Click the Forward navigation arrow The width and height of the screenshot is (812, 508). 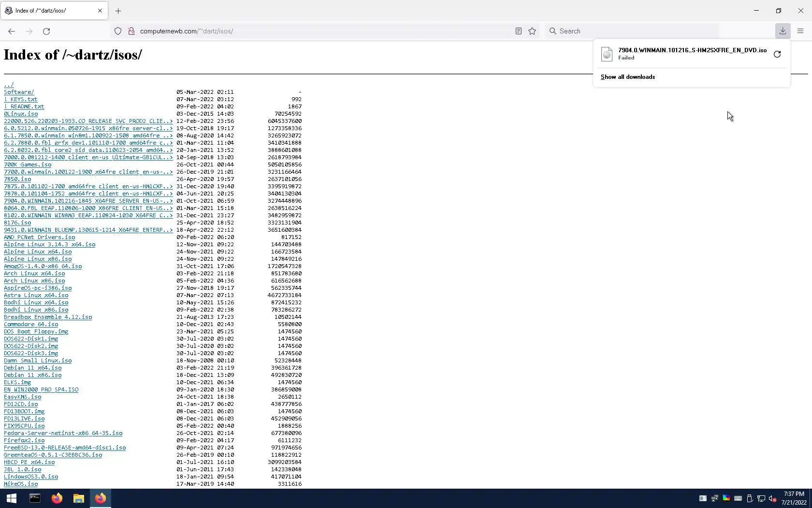point(29,31)
